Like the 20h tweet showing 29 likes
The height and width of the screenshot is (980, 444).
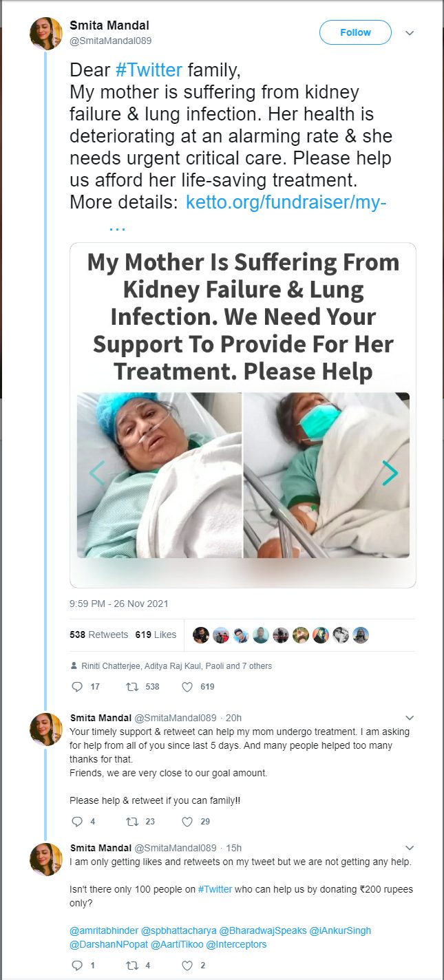pyautogui.click(x=187, y=821)
